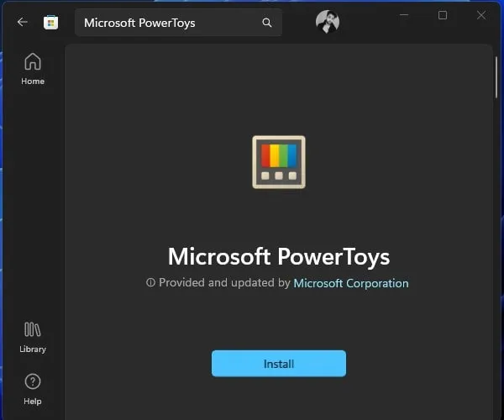The height and width of the screenshot is (420, 504).
Task: Go to Home in the sidebar
Action: click(x=33, y=69)
